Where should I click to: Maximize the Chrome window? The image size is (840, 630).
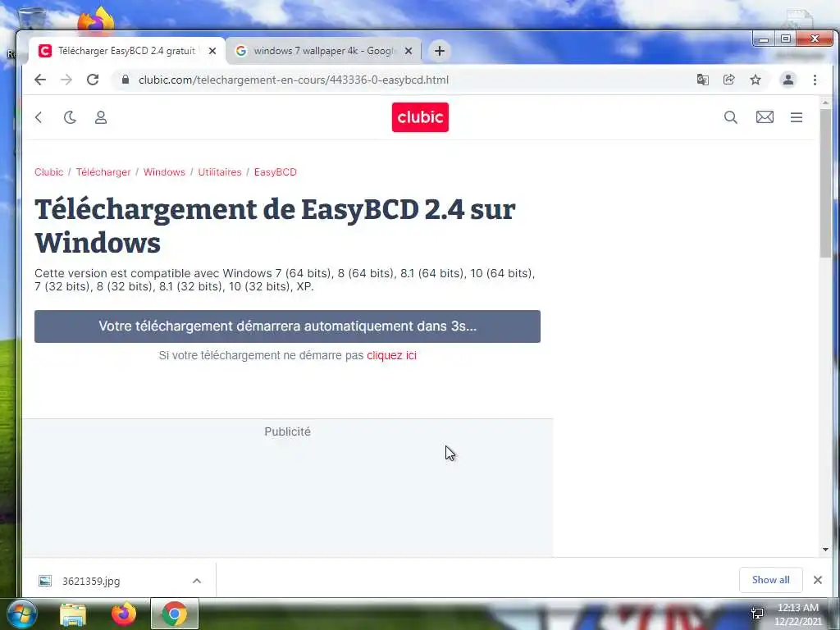click(785, 39)
